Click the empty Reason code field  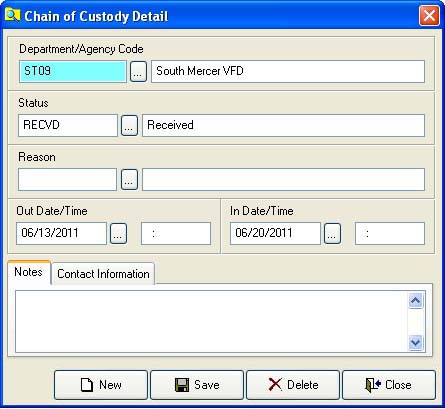tap(67, 180)
